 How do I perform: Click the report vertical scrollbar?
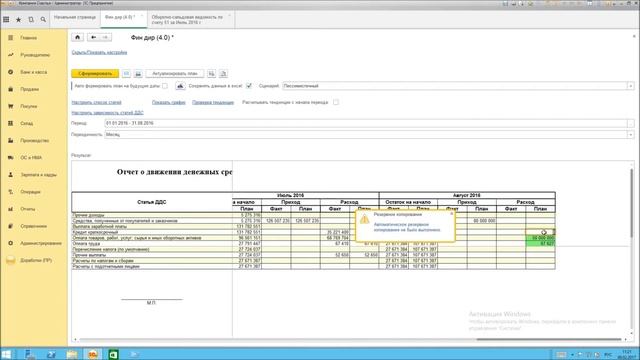click(x=631, y=204)
